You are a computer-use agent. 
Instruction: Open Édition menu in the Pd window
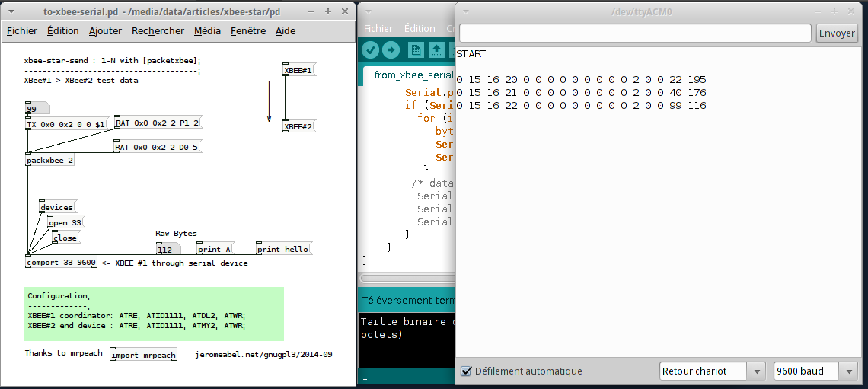coord(63,31)
